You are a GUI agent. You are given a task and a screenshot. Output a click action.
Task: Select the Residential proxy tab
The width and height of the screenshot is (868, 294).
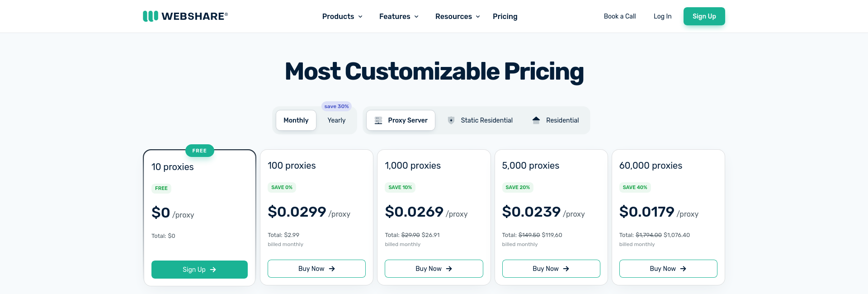pos(556,120)
